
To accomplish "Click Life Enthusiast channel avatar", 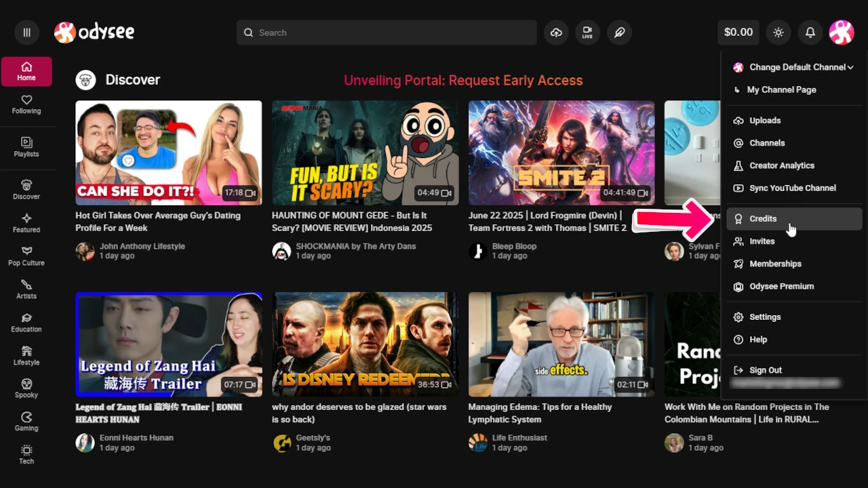I will click(x=478, y=443).
